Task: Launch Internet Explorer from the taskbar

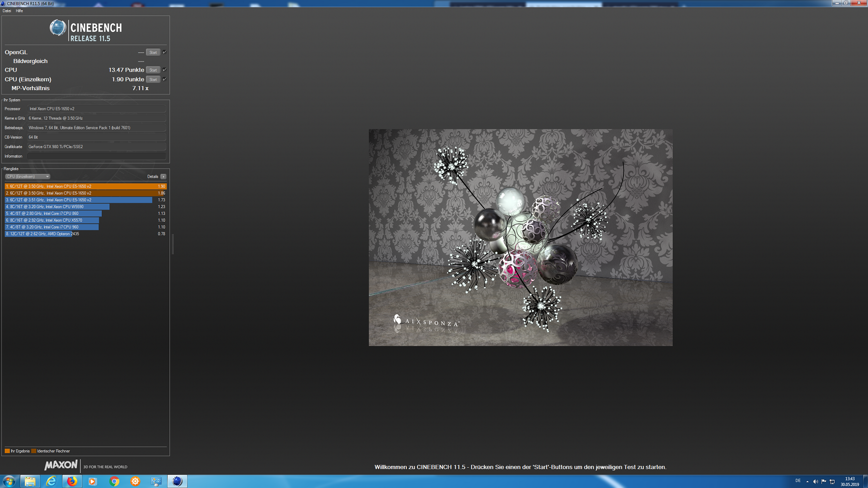Action: [x=51, y=481]
